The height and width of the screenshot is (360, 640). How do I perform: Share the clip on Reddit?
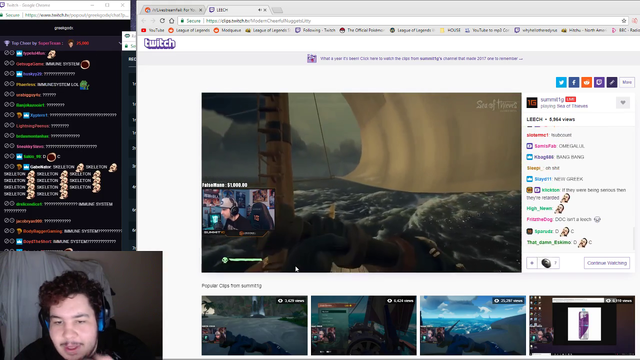[x=587, y=82]
